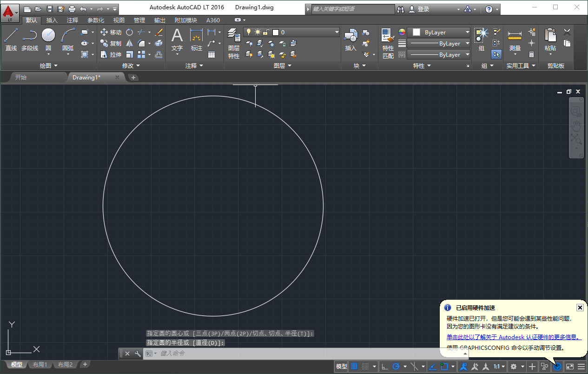This screenshot has width=588, height=374.
Task: Open the 文字 (Text) tool
Action: pos(177,39)
